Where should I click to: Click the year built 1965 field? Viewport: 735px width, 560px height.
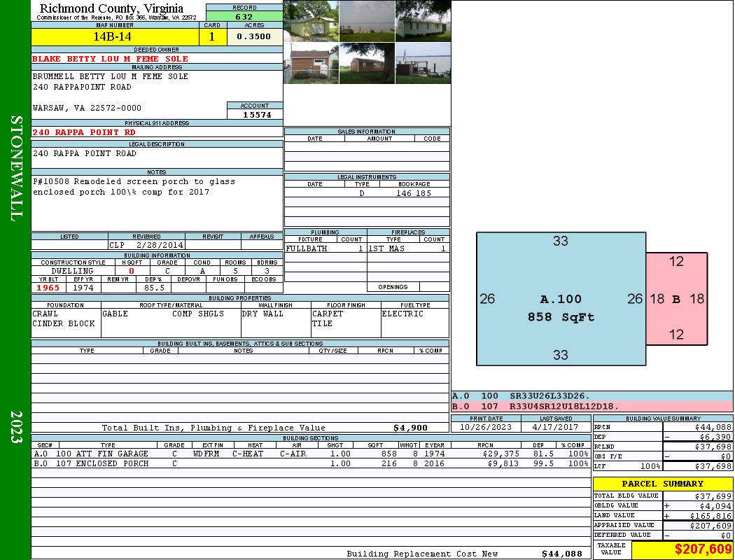pyautogui.click(x=48, y=288)
